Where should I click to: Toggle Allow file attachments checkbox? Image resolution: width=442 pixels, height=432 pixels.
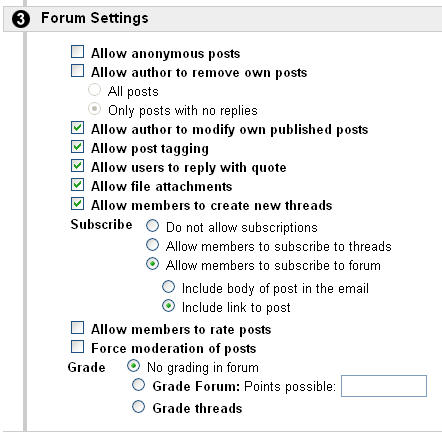pyautogui.click(x=77, y=185)
